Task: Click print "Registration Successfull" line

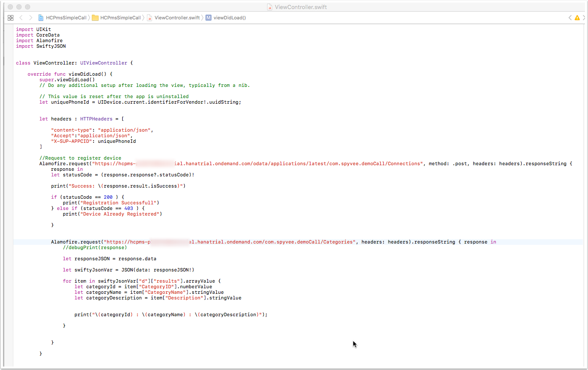Action: pos(111,203)
